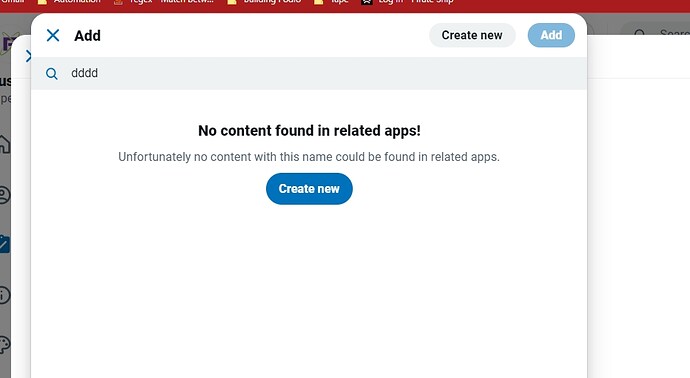Screen dimensions: 690x378
Task: Select the blue tasks checkmark sidebar icon
Action: click(x=4, y=244)
